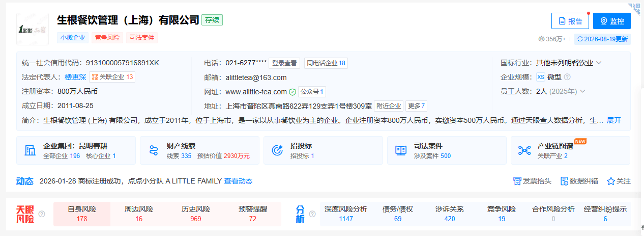Expand 更多 7 addresses

click(417, 106)
